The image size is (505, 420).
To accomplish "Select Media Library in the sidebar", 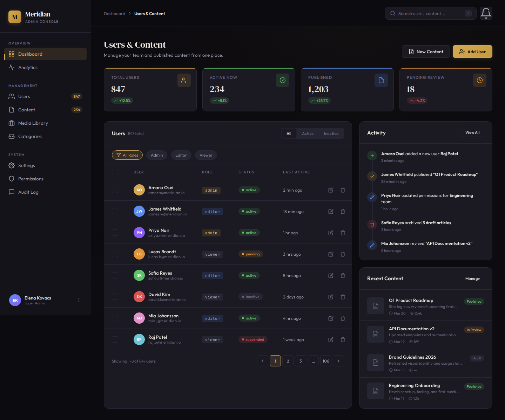I will (33, 123).
